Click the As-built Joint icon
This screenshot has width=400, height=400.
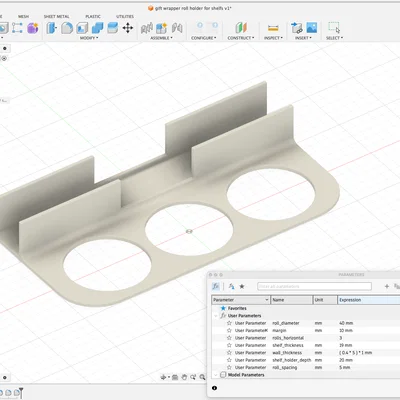(x=177, y=28)
